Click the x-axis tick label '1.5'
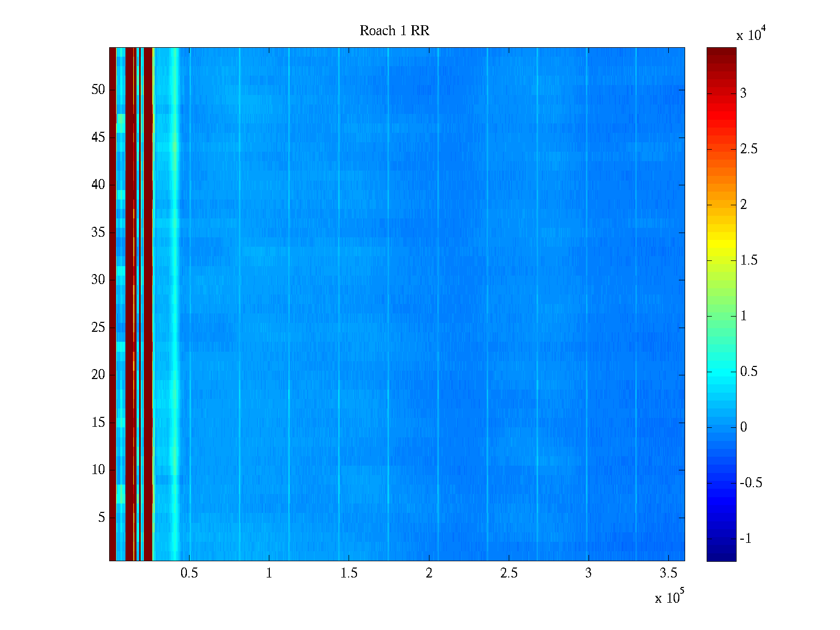Screen dimensions: 840x630 349,573
